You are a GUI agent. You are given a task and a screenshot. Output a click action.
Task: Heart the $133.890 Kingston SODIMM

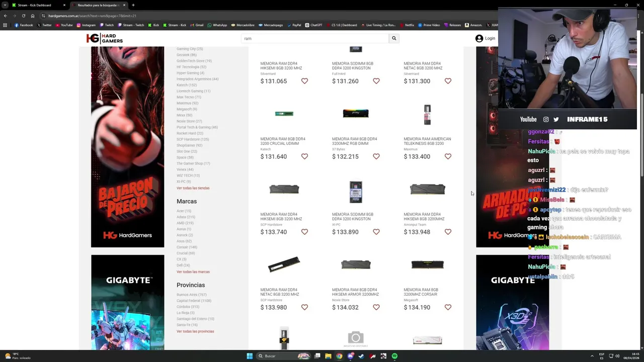tap(376, 232)
